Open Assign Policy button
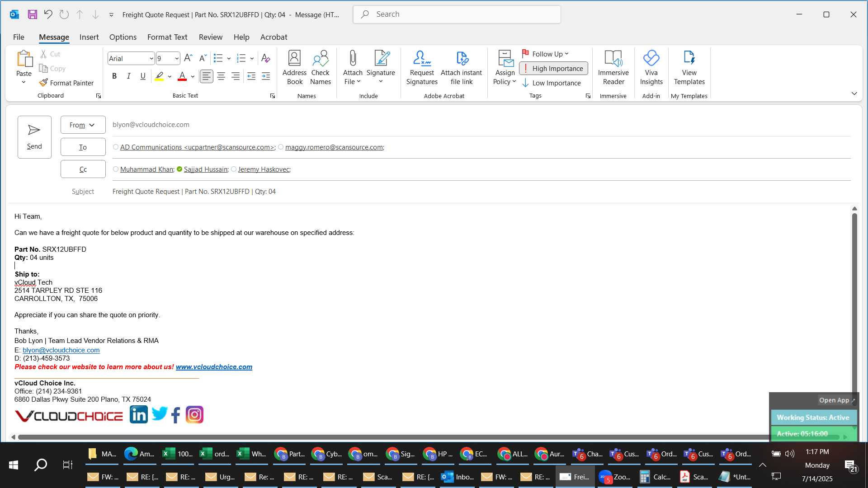The width and height of the screenshot is (868, 488). pyautogui.click(x=505, y=68)
